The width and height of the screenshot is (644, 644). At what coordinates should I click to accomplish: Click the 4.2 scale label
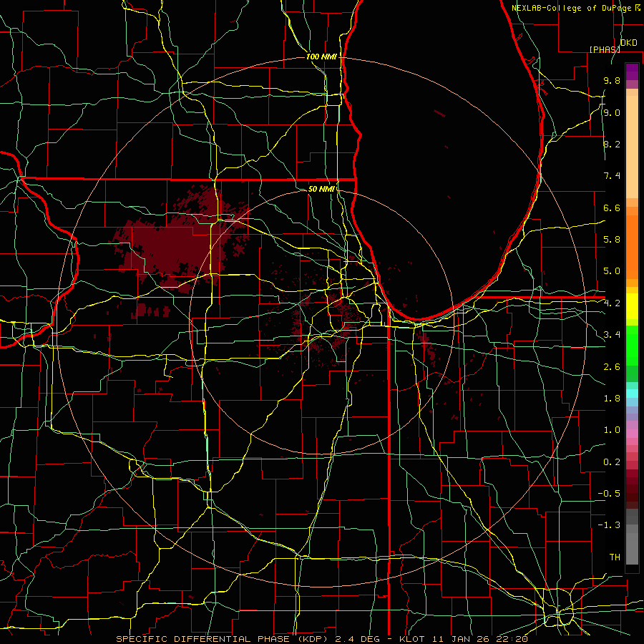[612, 303]
